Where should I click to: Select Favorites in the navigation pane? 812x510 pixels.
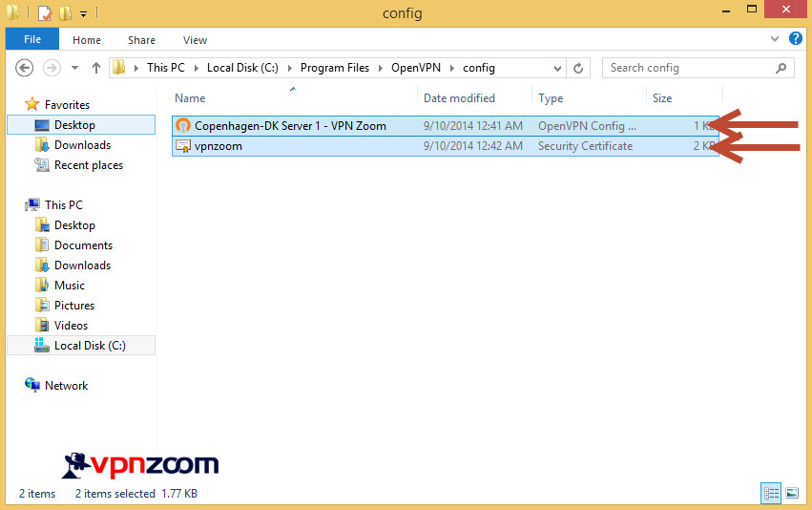tap(67, 105)
